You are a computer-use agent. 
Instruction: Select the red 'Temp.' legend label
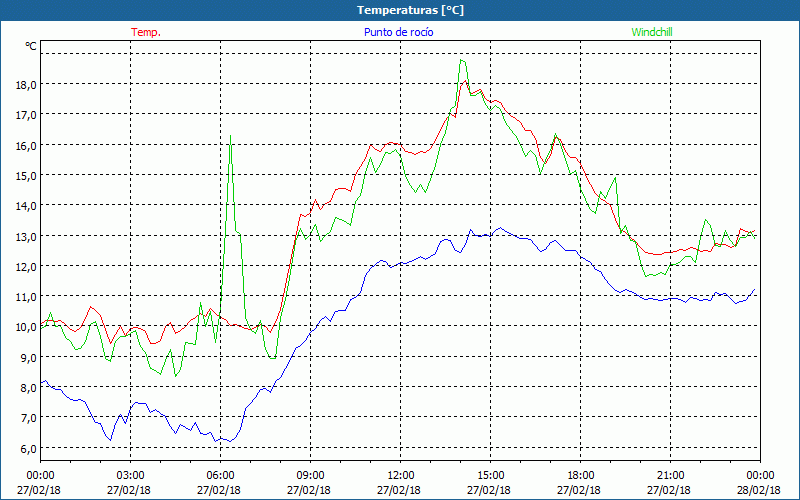click(x=146, y=32)
